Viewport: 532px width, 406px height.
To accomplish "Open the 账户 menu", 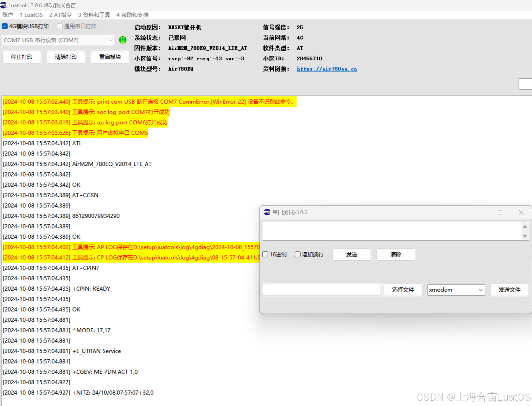I will (x=7, y=15).
